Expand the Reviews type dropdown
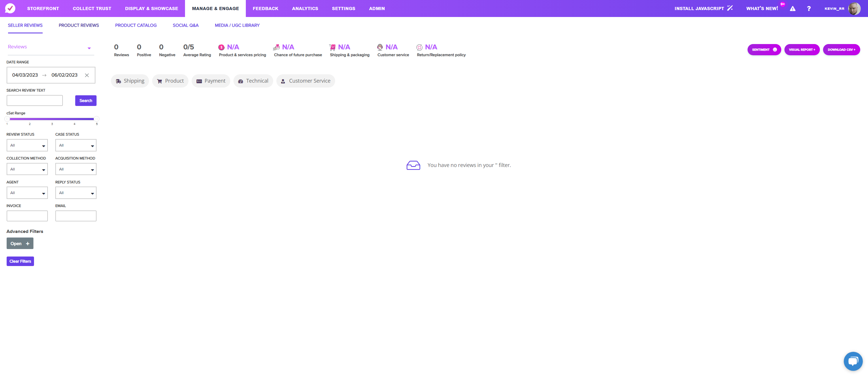 (x=50, y=48)
